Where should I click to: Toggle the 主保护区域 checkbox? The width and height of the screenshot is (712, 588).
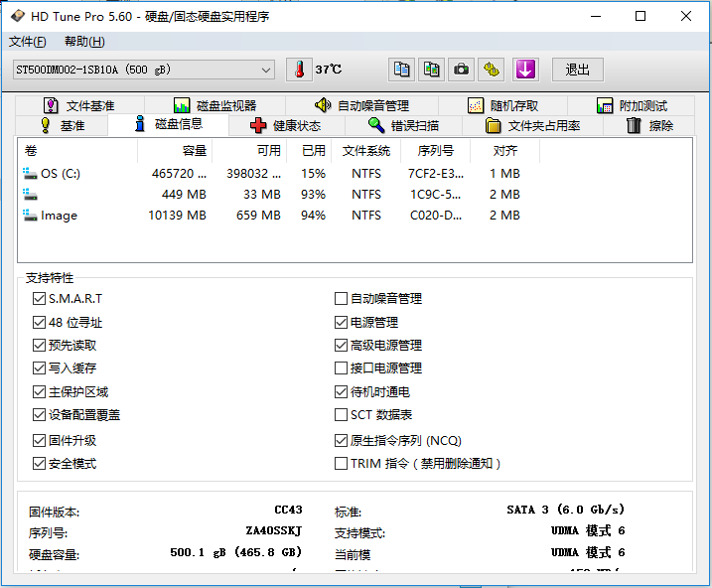pos(39,392)
